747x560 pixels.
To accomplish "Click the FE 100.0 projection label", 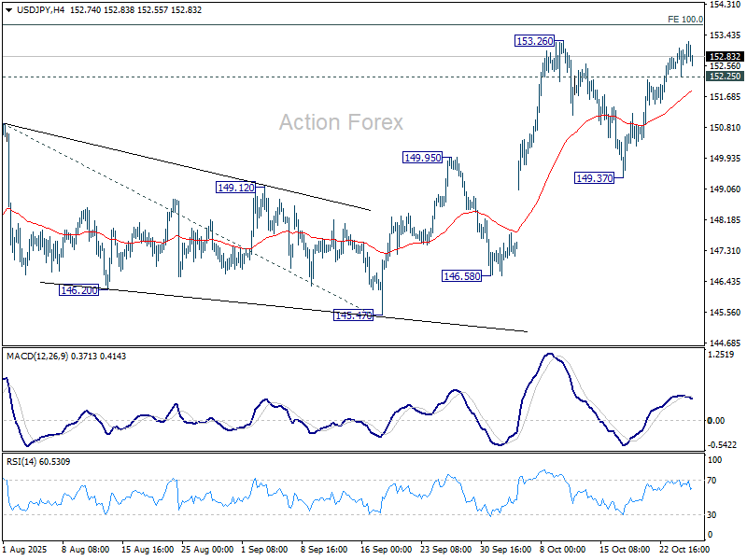I will 685,19.
